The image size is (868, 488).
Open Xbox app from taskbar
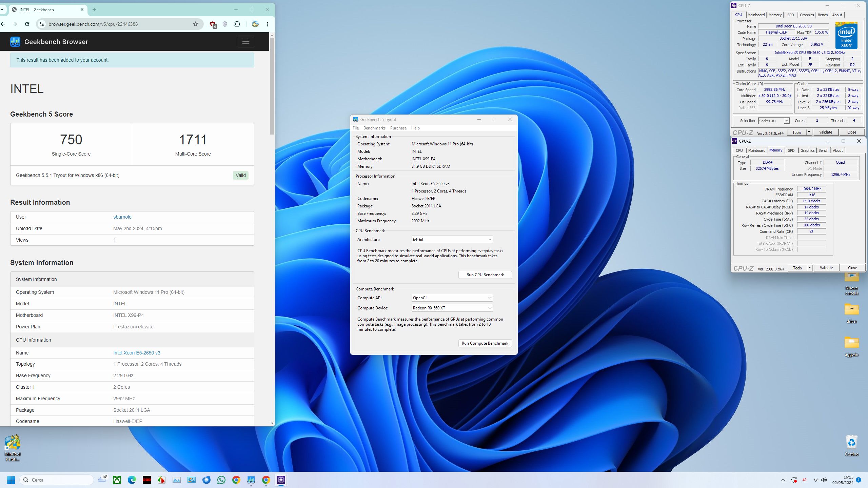(117, 480)
